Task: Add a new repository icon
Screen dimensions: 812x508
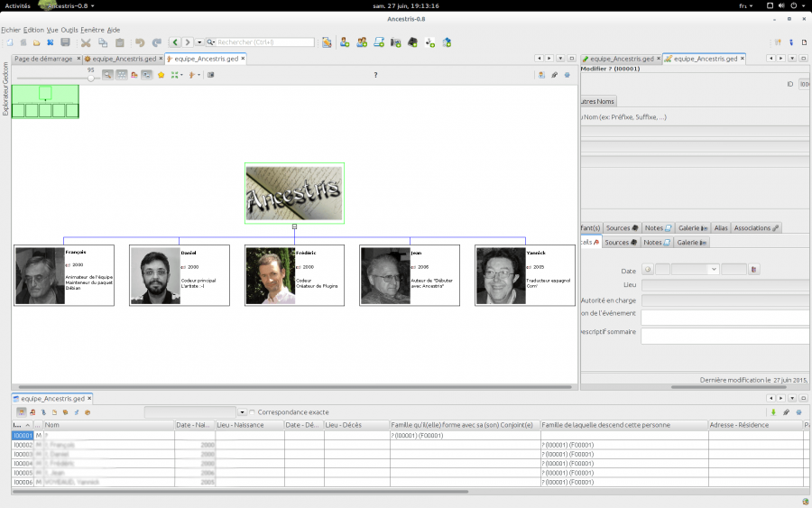Action: click(x=447, y=42)
